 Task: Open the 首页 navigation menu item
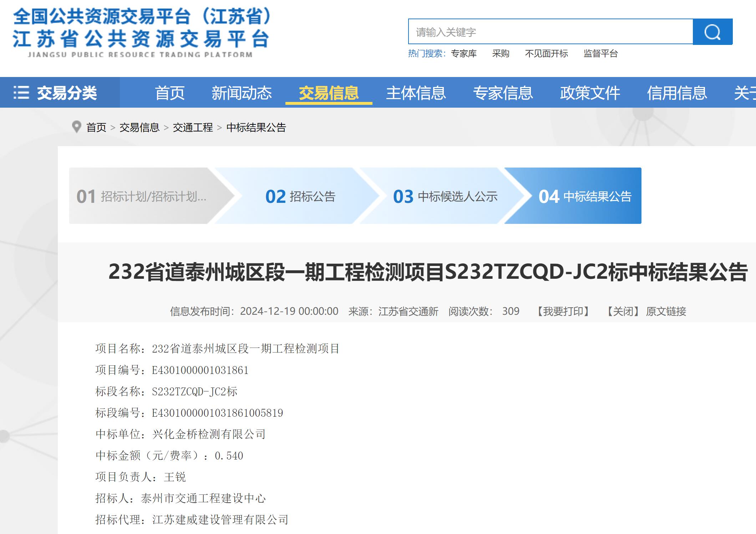tap(169, 93)
